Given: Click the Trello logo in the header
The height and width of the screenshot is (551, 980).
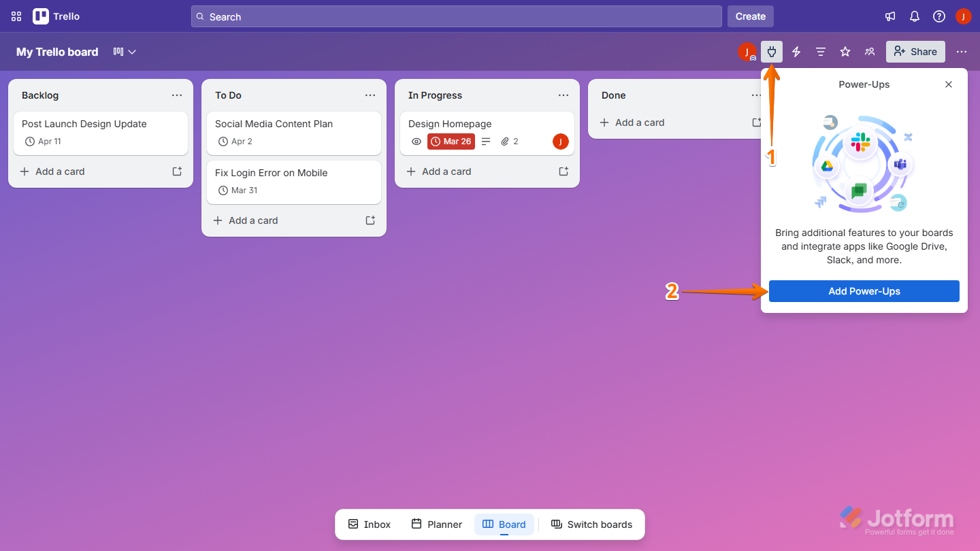Looking at the screenshot, I should pyautogui.click(x=56, y=16).
